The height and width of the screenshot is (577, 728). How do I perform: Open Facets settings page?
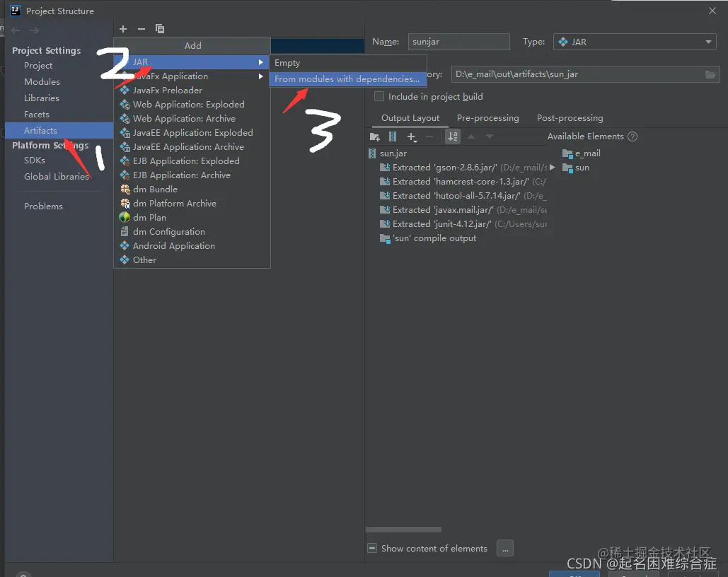pos(37,115)
